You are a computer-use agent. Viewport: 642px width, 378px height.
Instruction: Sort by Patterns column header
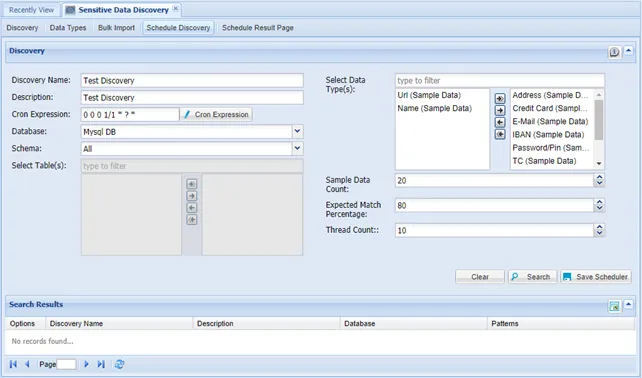561,324
